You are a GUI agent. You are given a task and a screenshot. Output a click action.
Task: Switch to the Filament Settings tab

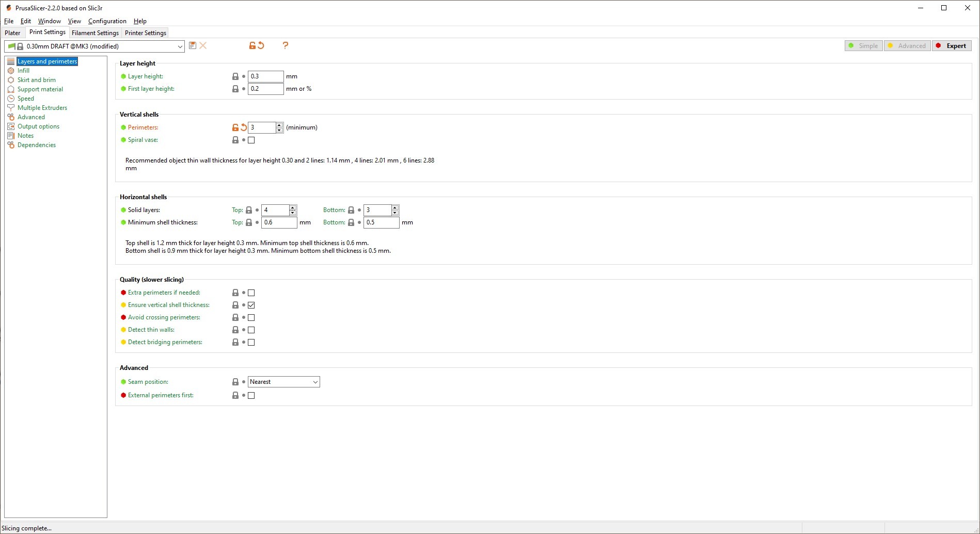coord(95,33)
